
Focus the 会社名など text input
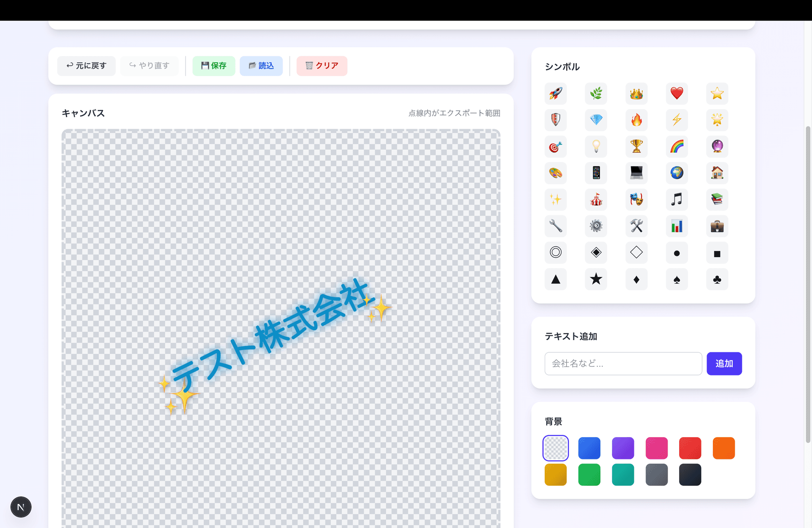click(623, 363)
